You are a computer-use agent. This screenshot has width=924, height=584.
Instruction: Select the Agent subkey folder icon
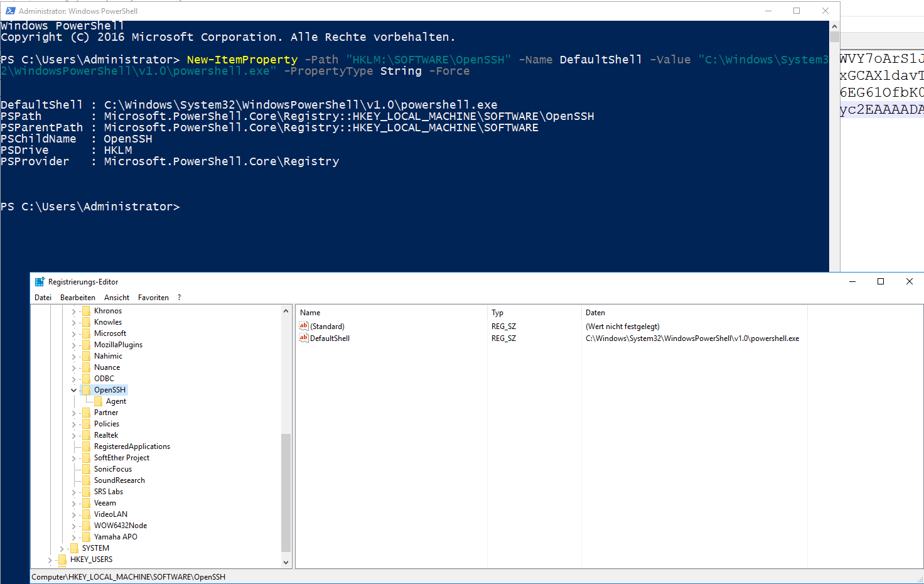(99, 401)
